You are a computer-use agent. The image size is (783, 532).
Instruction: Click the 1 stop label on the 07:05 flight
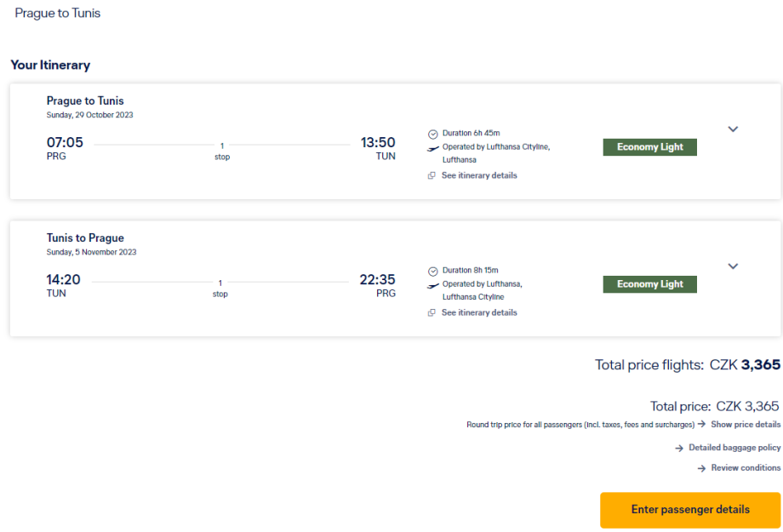221,151
